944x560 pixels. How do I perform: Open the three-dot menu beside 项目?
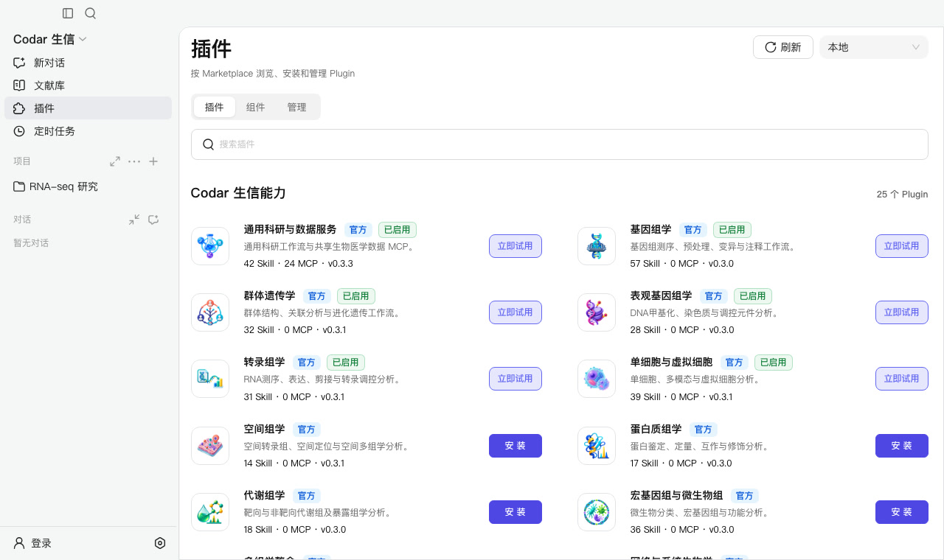tap(134, 161)
